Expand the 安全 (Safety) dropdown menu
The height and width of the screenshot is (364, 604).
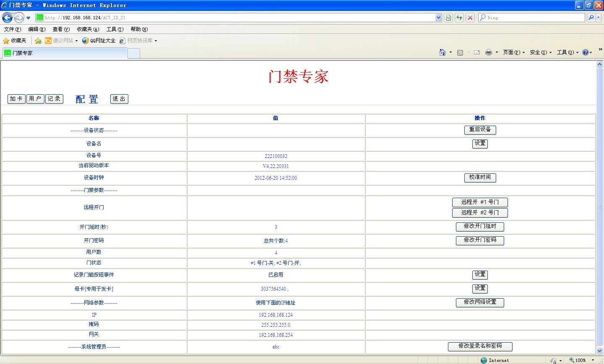pyautogui.click(x=540, y=52)
